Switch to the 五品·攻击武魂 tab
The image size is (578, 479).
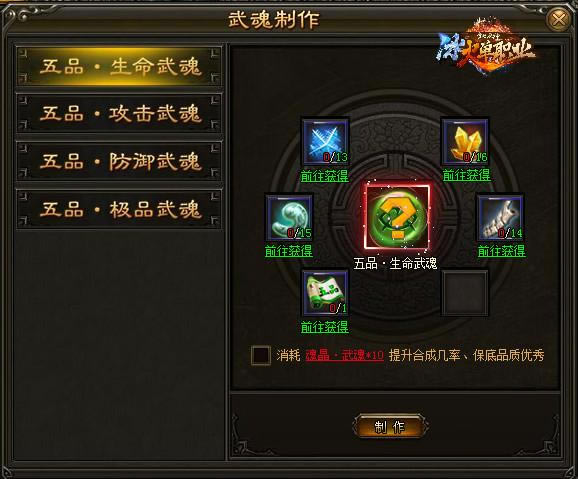point(119,114)
